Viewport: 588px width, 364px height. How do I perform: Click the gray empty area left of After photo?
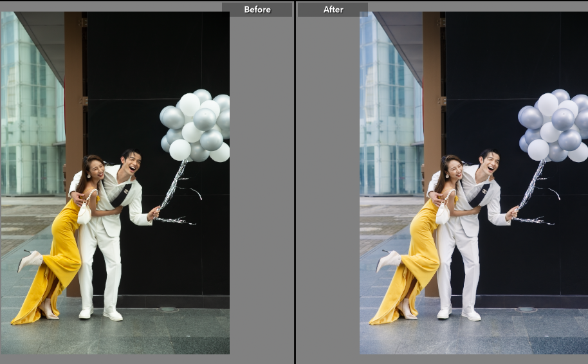point(327,193)
